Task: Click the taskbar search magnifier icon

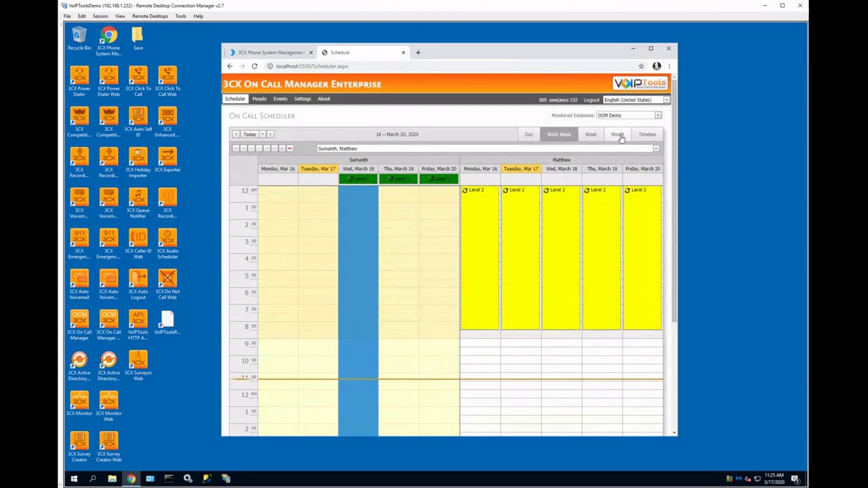Action: click(x=93, y=479)
